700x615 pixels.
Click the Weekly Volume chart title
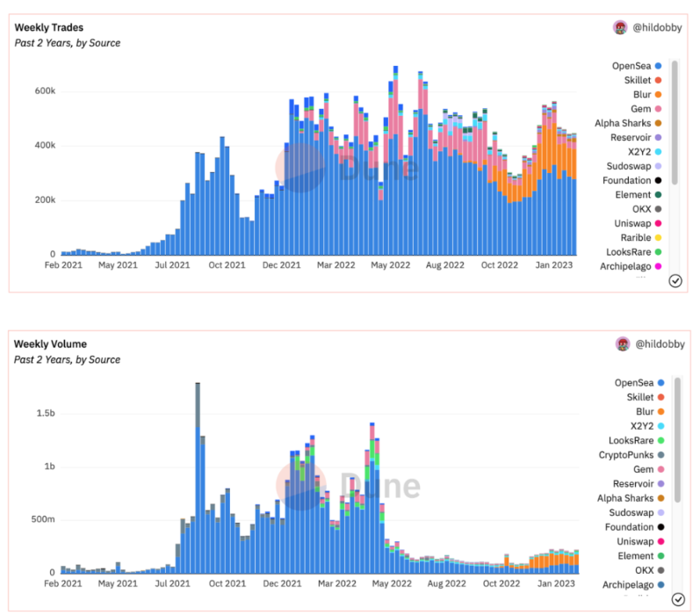pyautogui.click(x=50, y=344)
